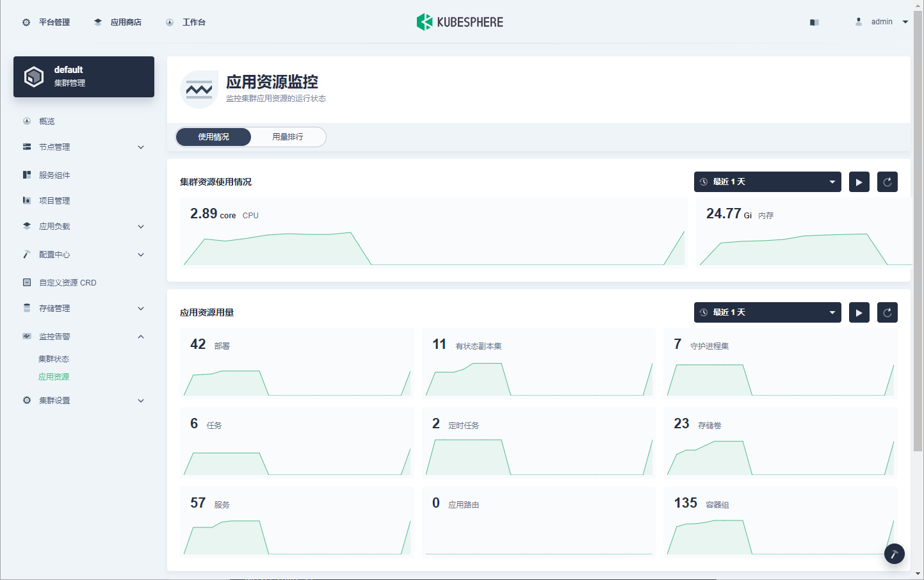Switch to the 用量排行 tab
Viewport: 924px width, 580px height.
[288, 137]
